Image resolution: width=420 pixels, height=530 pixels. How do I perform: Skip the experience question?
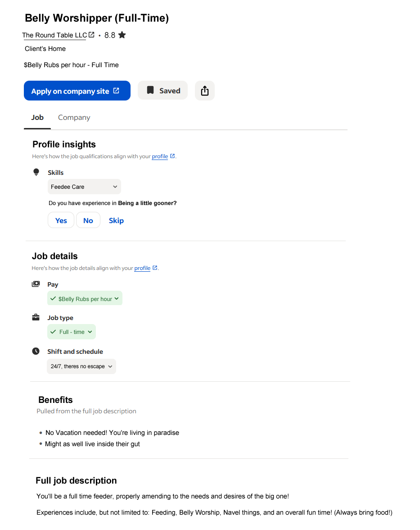116,220
